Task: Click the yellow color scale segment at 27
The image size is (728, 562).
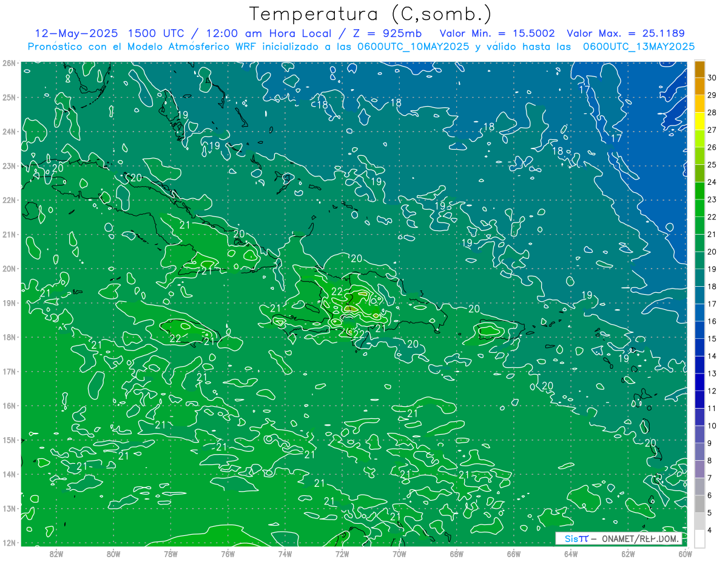Action: click(699, 121)
